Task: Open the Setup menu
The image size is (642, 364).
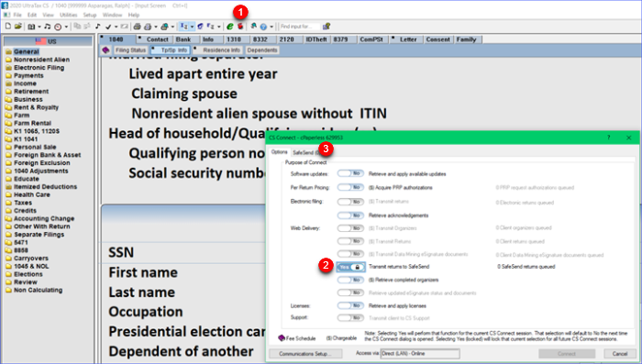Action: [x=90, y=15]
